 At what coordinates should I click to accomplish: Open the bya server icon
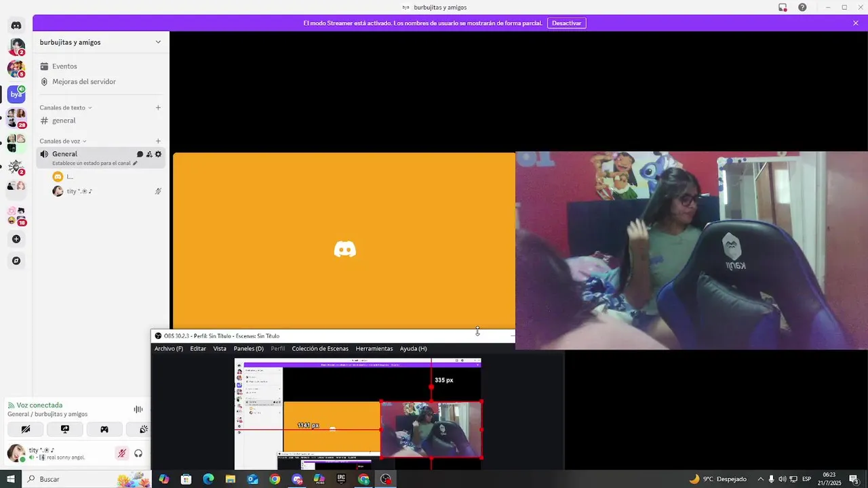[16, 94]
